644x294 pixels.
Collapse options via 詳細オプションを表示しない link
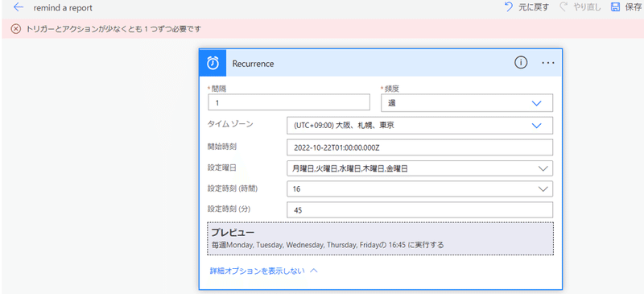pyautogui.click(x=263, y=271)
